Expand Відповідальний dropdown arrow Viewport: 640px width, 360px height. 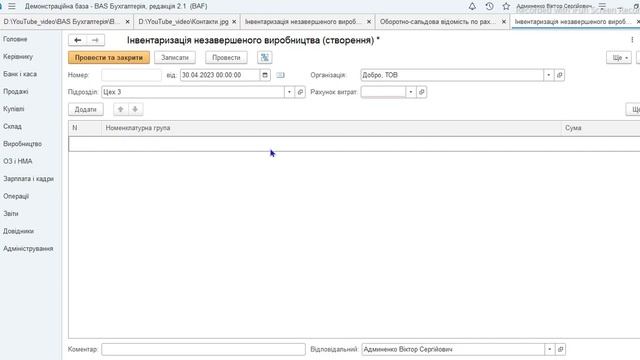coord(549,349)
